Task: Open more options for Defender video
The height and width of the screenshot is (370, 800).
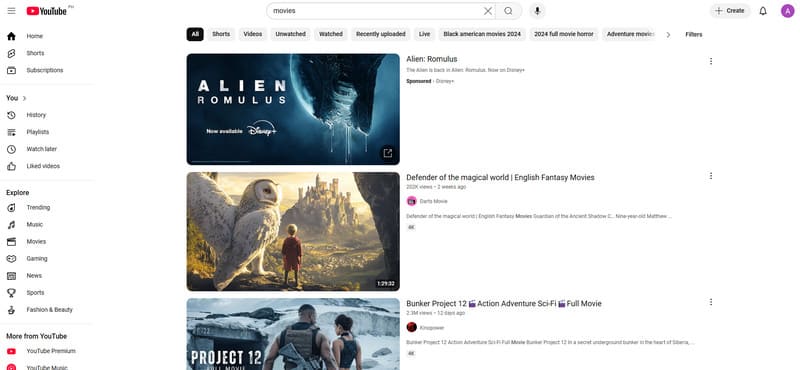Action: point(711,176)
